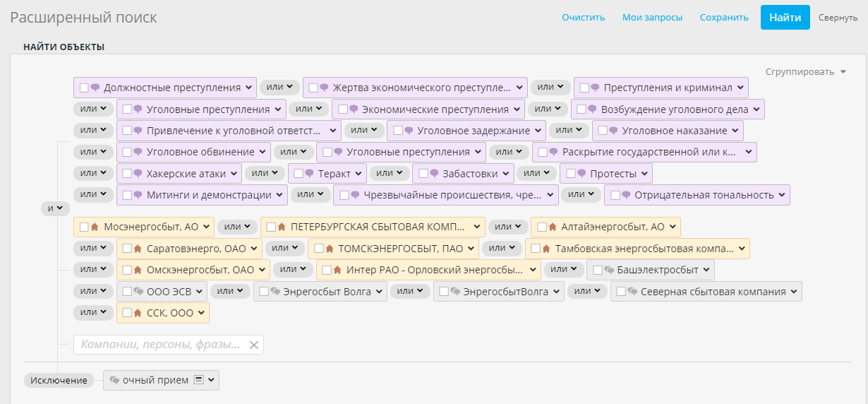Viewport: 868px width, 404px height.
Task: Open или operator before Саратовэнерго, ОАО
Action: point(93,248)
